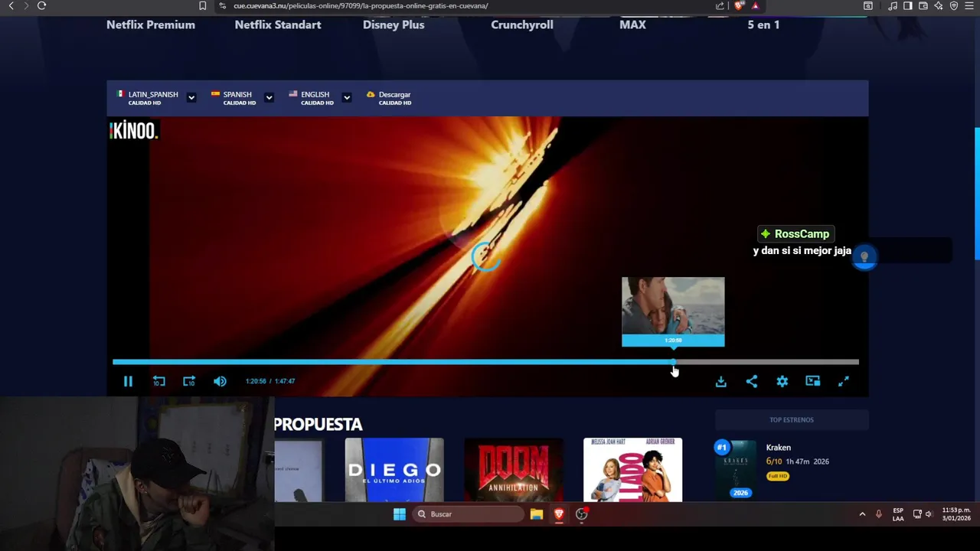Open Brave Shields lion icon
Screen dimensions: 980x551
click(x=738, y=6)
